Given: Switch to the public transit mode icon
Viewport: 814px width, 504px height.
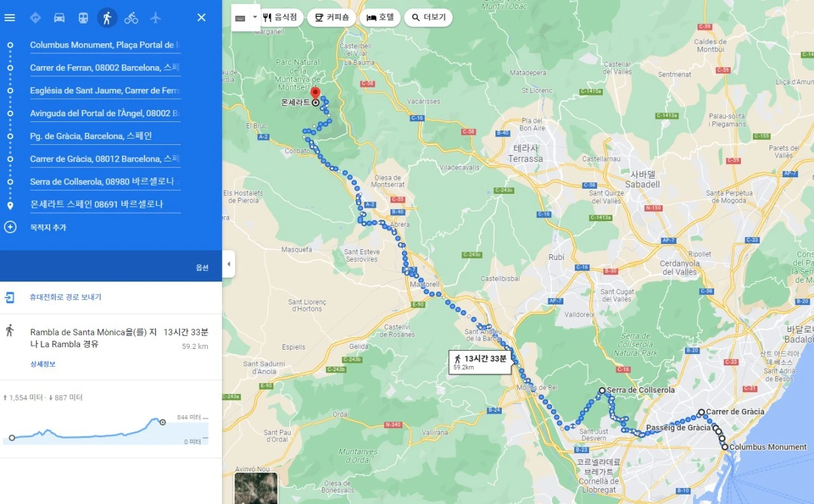Looking at the screenshot, I should (x=83, y=18).
